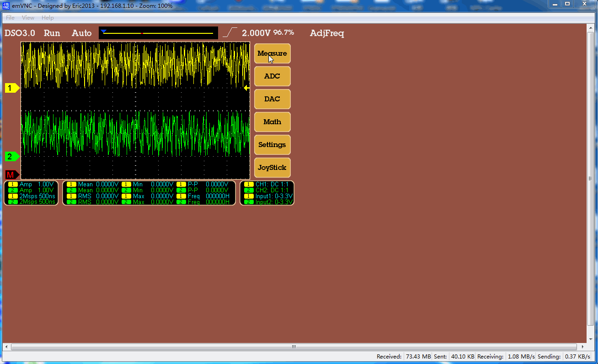Click channel 2 P-P 0.0000V reading
The width and height of the screenshot is (598, 364).
203,190
